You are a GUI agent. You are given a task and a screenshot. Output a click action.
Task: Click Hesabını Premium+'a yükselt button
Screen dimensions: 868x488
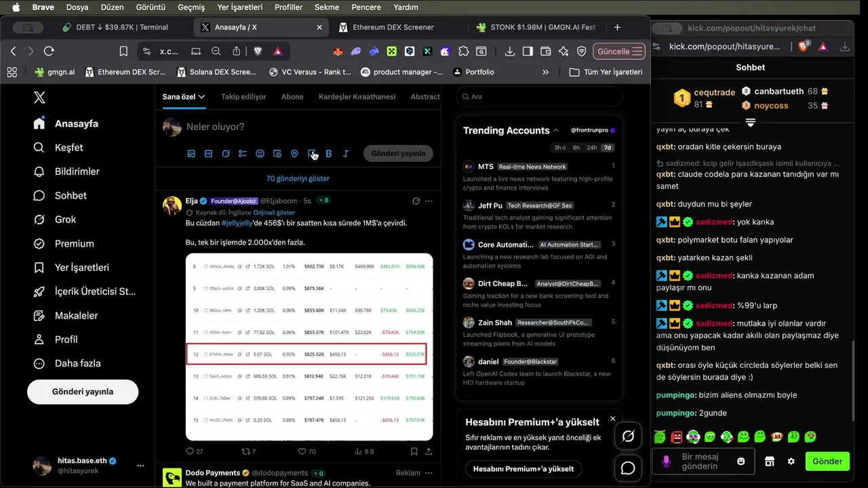[x=524, y=469]
